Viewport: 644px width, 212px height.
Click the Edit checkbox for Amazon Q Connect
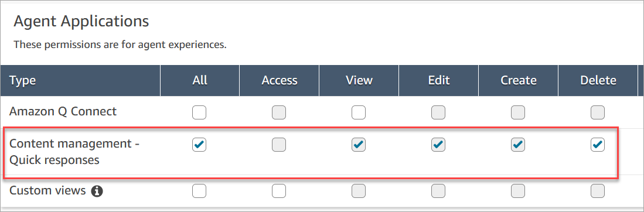coord(438,112)
